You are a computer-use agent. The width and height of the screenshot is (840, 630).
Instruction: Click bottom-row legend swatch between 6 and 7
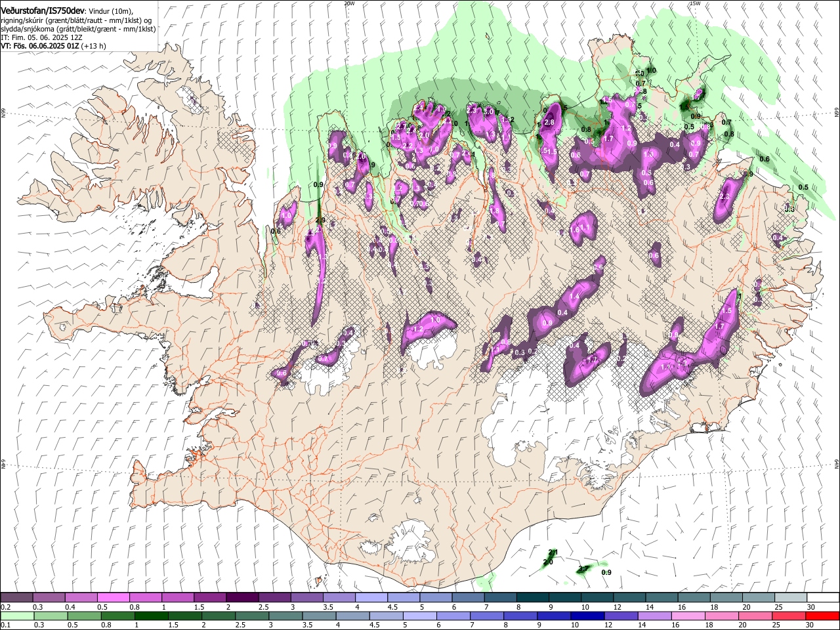(453, 616)
